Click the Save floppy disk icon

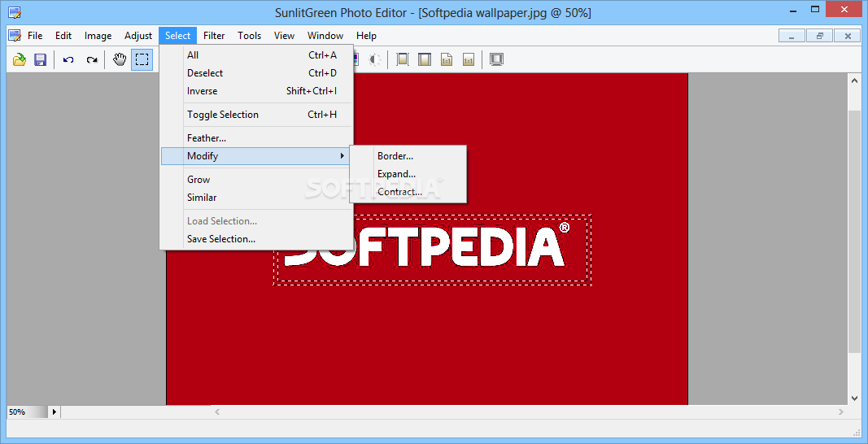[x=41, y=60]
